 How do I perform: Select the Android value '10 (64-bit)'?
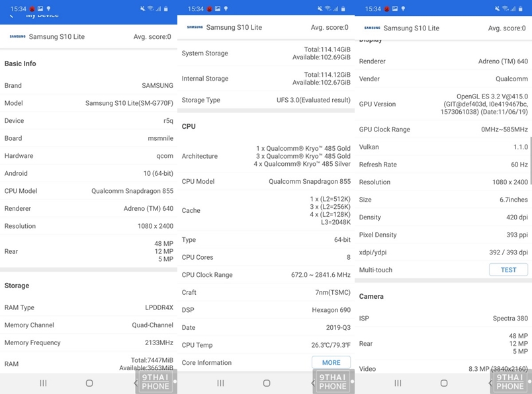(158, 174)
